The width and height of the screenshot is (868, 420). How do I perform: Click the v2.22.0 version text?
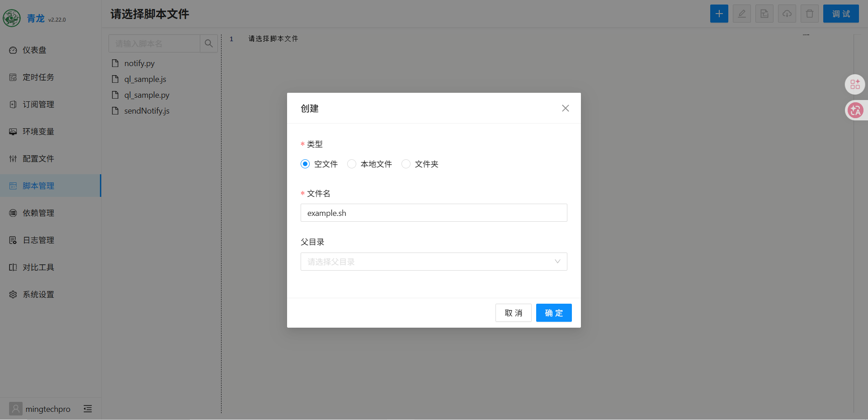[x=57, y=20]
